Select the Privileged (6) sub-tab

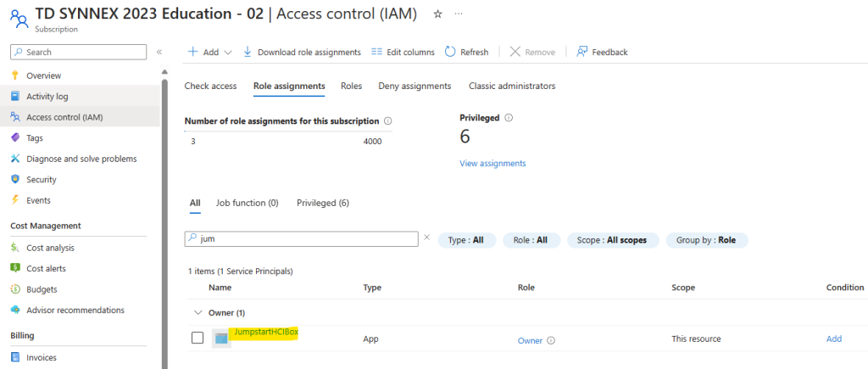(323, 203)
